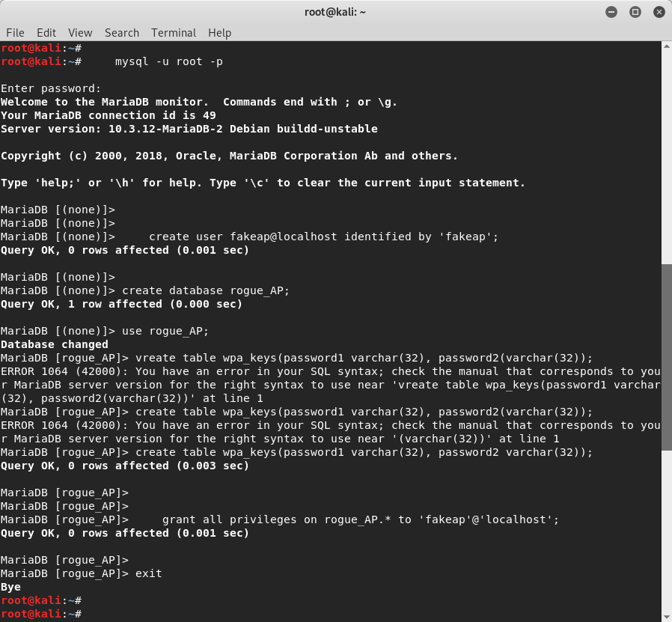Click the 'create database rogue_AP;' command

pos(206,290)
